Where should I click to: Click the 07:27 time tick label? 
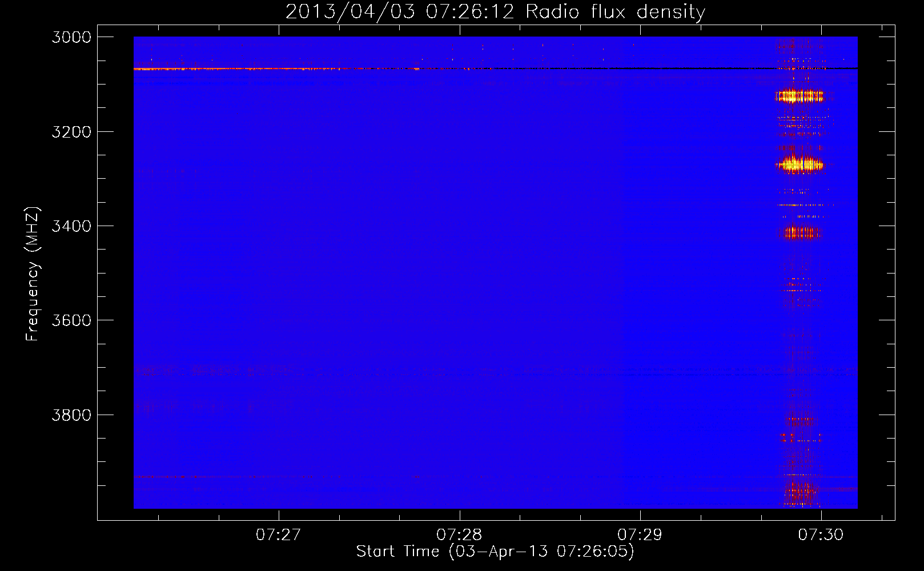(278, 534)
